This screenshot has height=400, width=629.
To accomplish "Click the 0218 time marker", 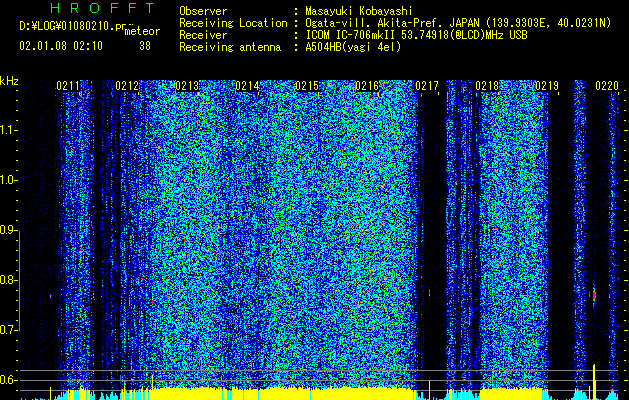I will (487, 86).
